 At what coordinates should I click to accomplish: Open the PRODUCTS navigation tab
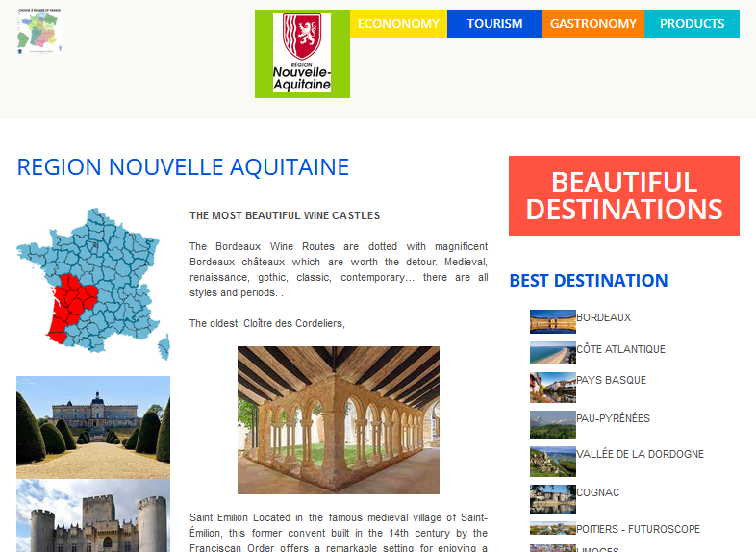tap(692, 24)
